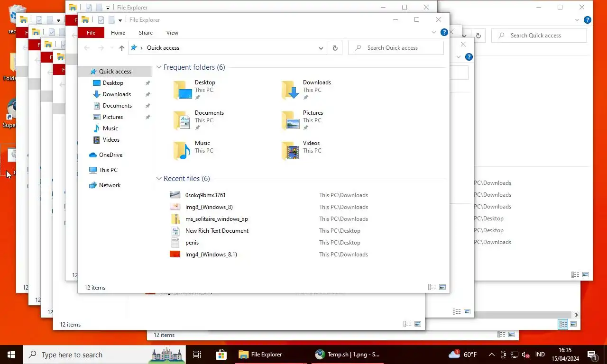
Task: Switch front window to details view
Action: (432, 287)
